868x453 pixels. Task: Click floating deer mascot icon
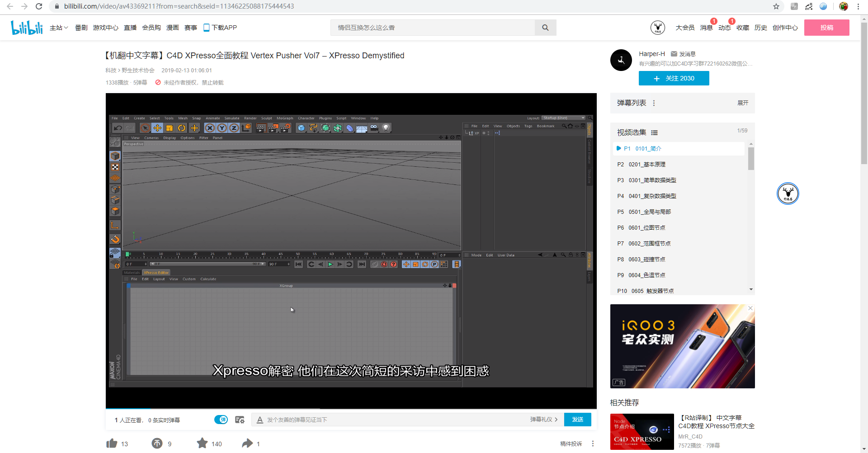(788, 193)
